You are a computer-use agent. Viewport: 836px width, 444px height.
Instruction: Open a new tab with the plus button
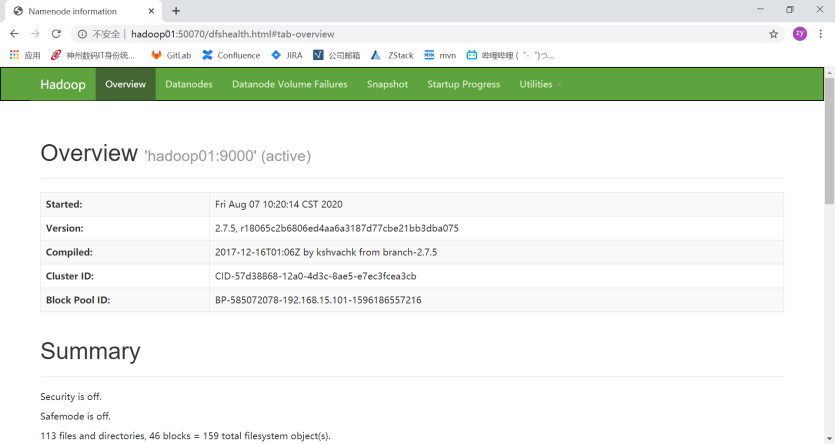coord(176,11)
